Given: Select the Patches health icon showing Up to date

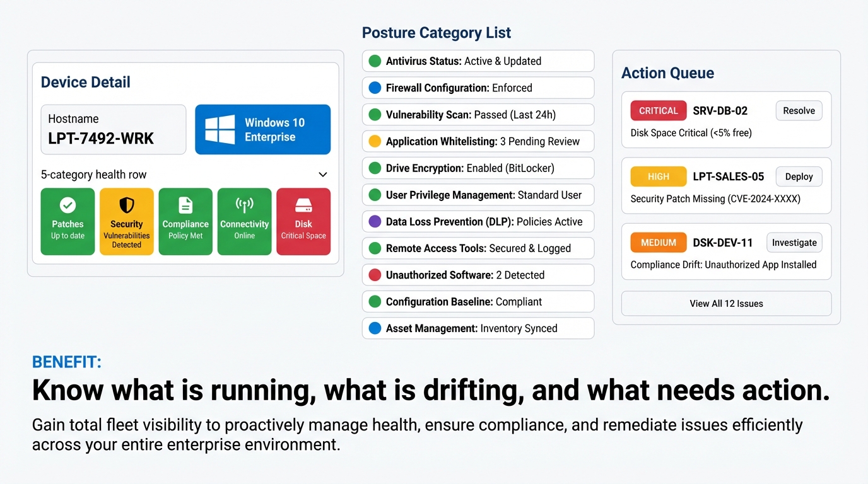Looking at the screenshot, I should (x=67, y=221).
